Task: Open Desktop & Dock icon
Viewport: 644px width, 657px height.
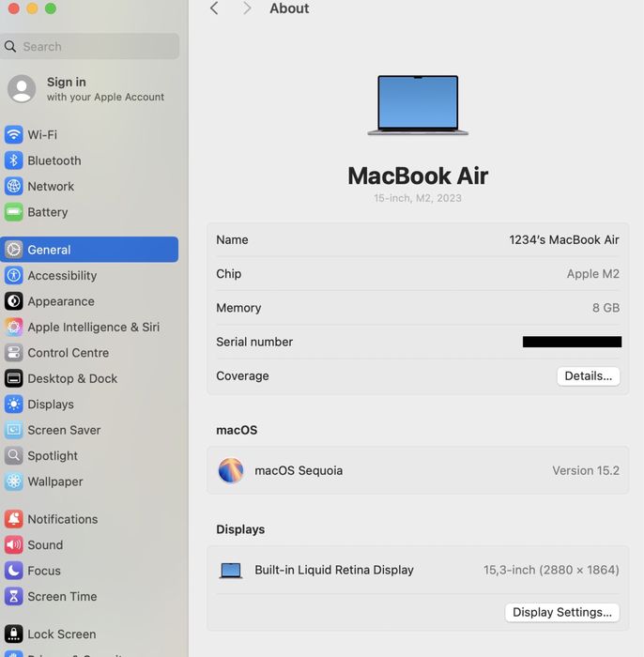Action: pos(13,379)
